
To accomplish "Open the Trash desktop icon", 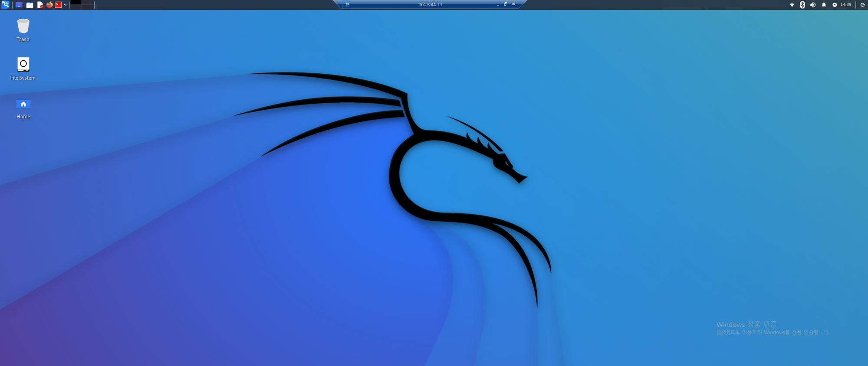I will tap(23, 30).
